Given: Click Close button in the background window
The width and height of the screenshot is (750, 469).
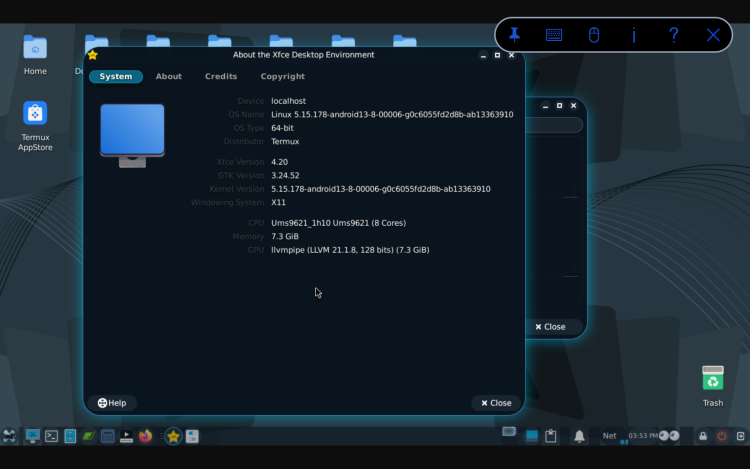Looking at the screenshot, I should click(x=550, y=327).
